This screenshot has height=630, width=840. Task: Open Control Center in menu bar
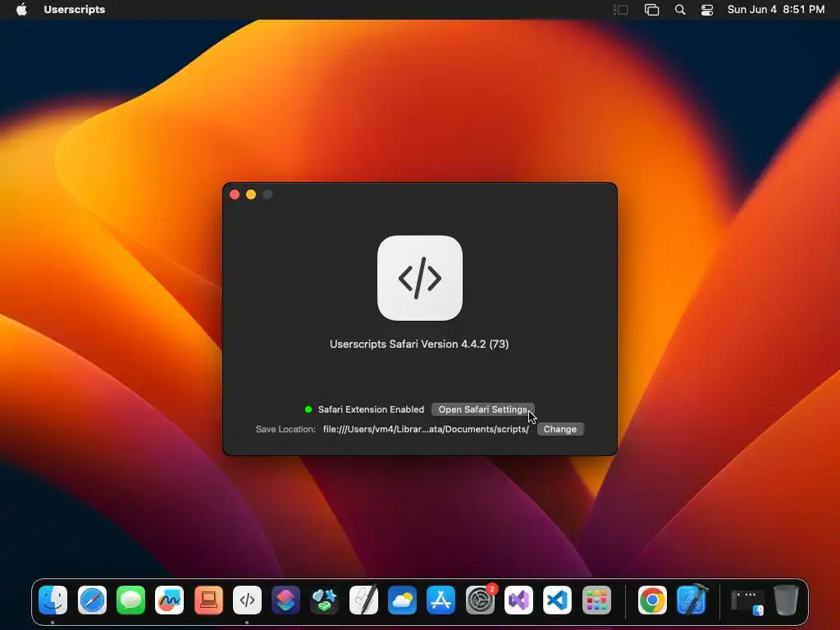tap(706, 10)
